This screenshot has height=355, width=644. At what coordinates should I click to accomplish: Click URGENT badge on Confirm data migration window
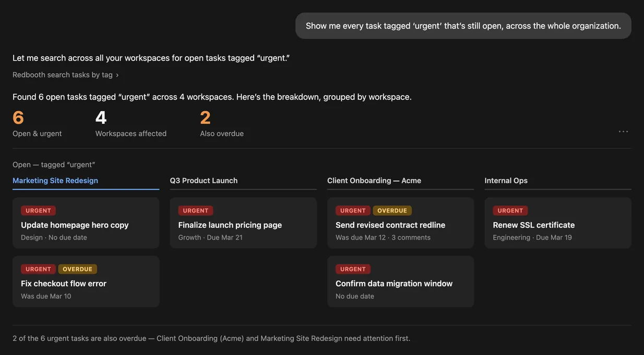pyautogui.click(x=353, y=269)
